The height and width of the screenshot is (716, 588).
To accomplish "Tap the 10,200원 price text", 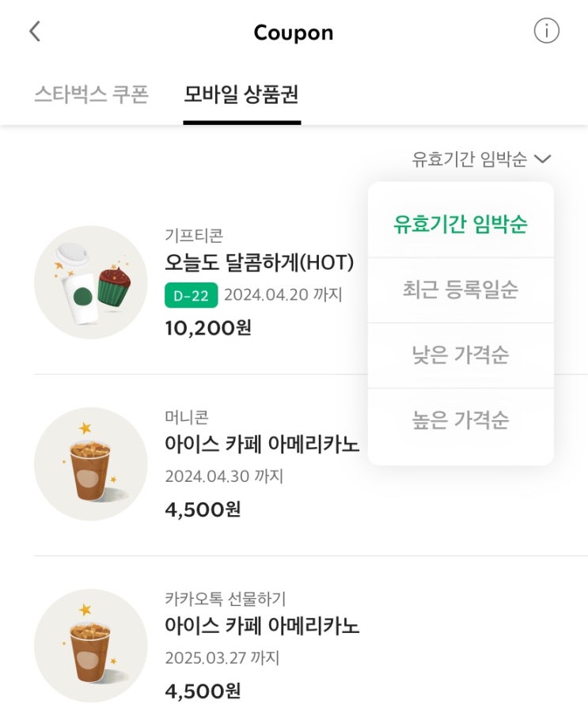I will (x=207, y=327).
